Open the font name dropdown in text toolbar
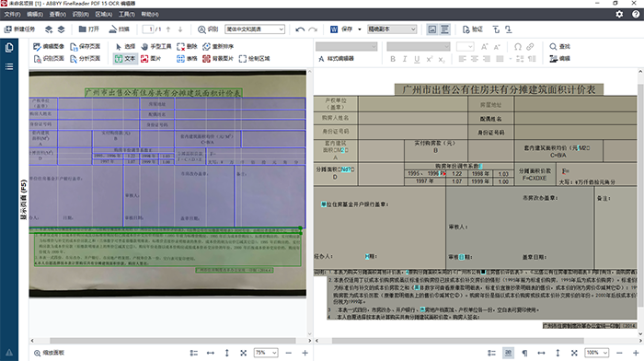644x361 pixels. pos(418,46)
